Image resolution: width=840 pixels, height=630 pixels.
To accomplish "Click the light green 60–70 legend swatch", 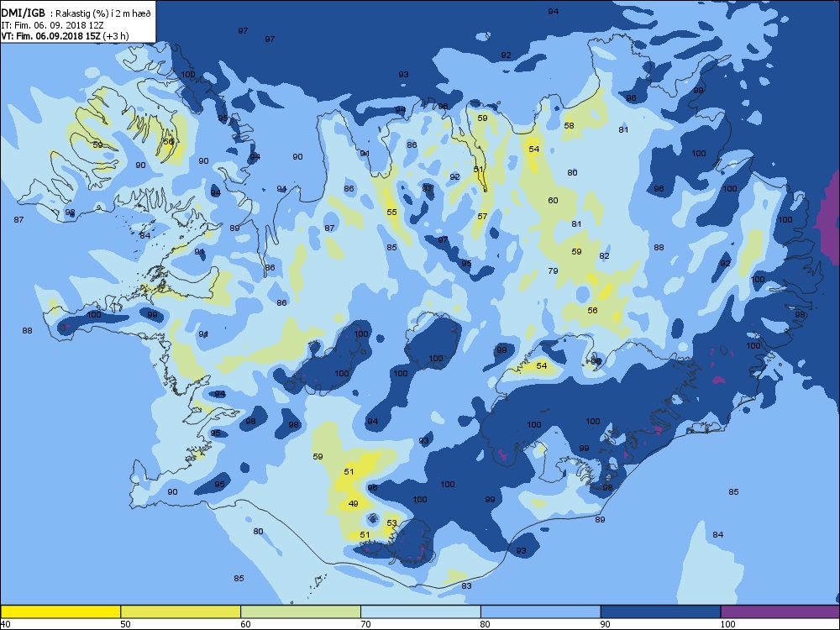I will (x=301, y=612).
